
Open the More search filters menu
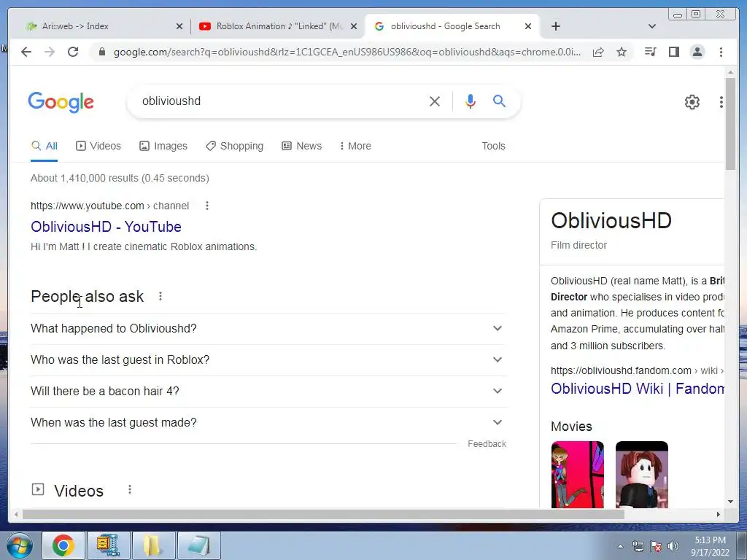355,146
